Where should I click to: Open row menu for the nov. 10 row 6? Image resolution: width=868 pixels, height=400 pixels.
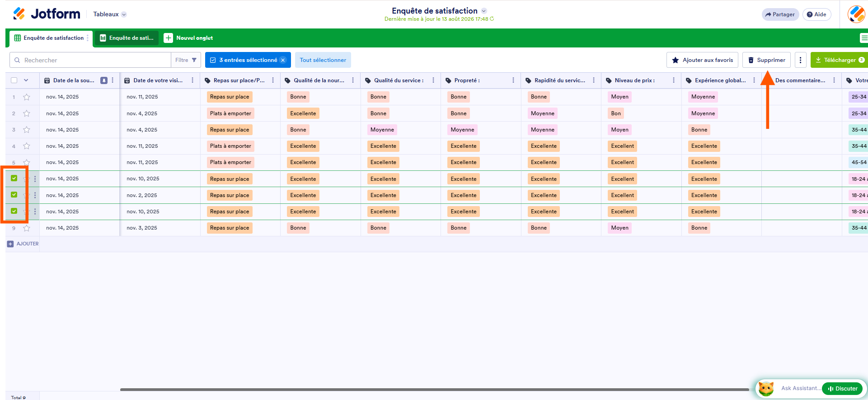click(35, 179)
